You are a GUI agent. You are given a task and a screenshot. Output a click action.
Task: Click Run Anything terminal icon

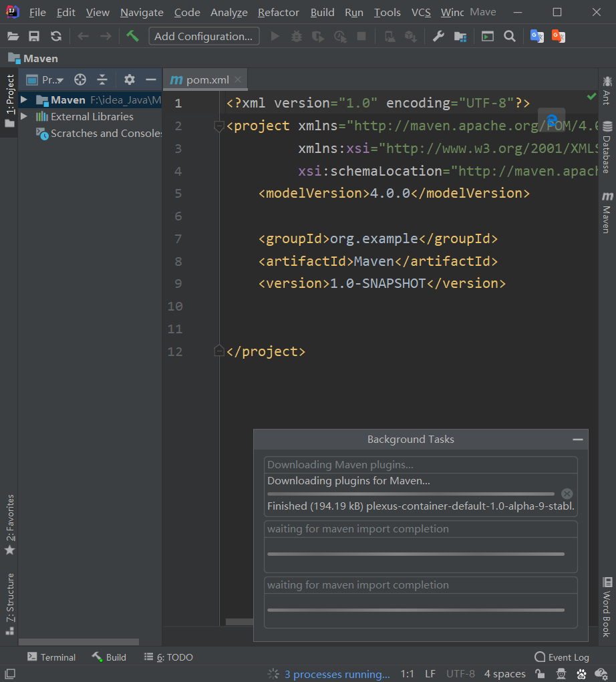[488, 36]
